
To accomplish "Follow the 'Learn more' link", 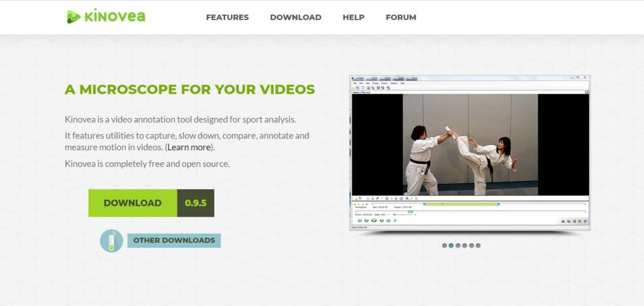I will (x=189, y=147).
